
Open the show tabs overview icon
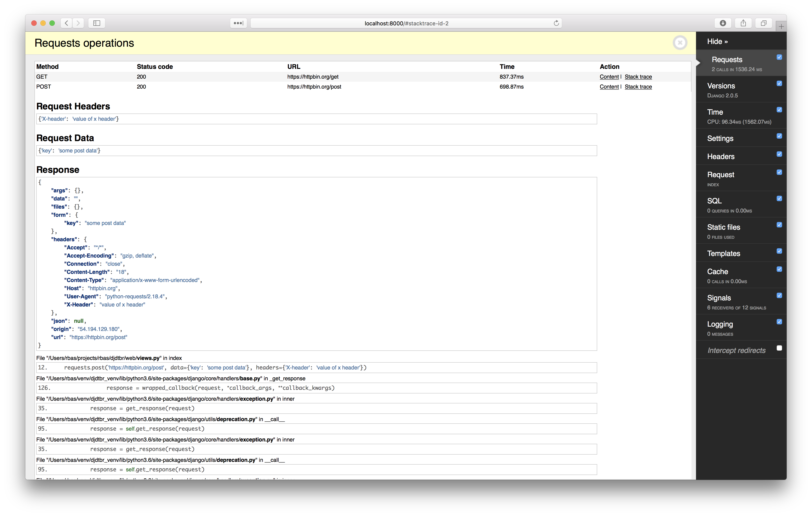tap(764, 23)
